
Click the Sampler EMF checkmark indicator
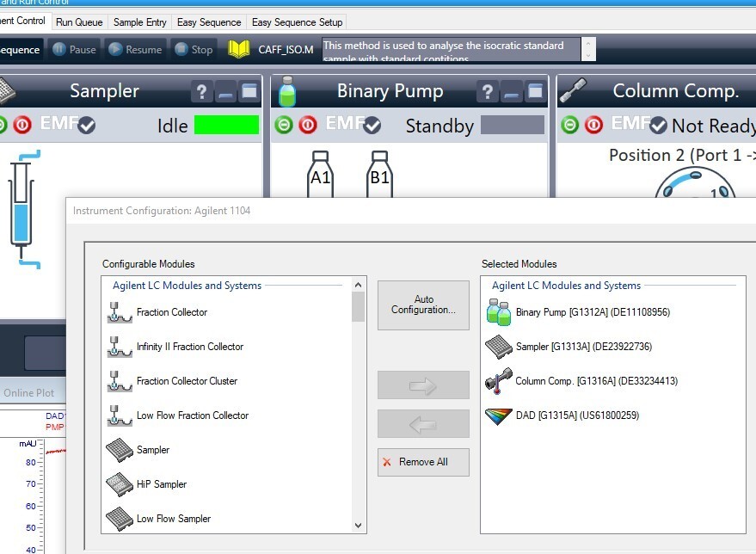[x=87, y=126]
